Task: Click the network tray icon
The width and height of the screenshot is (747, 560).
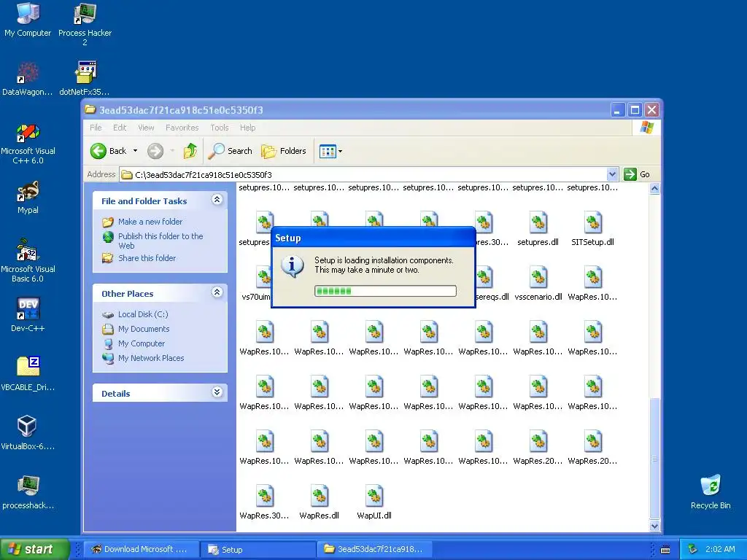Action: click(693, 549)
